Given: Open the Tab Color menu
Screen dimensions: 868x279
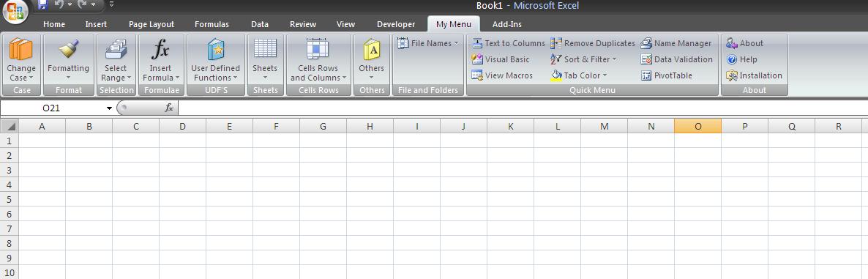Looking at the screenshot, I should click(x=579, y=75).
